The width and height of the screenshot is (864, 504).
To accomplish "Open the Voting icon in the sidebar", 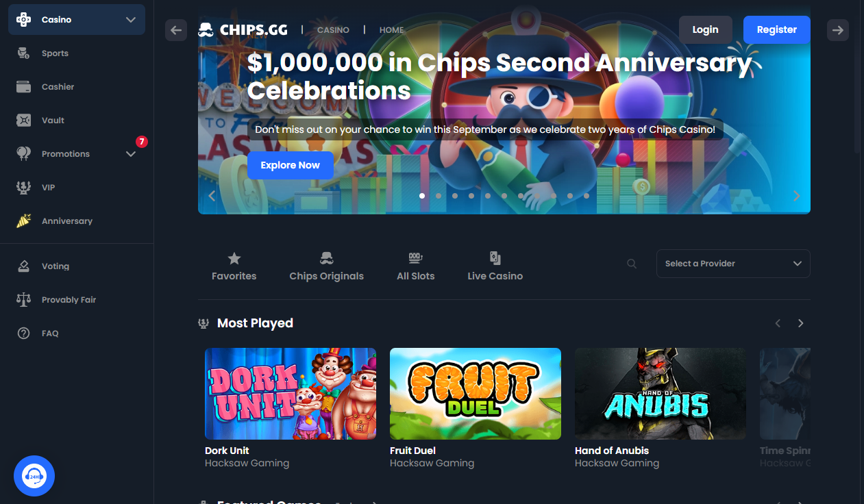I will click(x=23, y=266).
